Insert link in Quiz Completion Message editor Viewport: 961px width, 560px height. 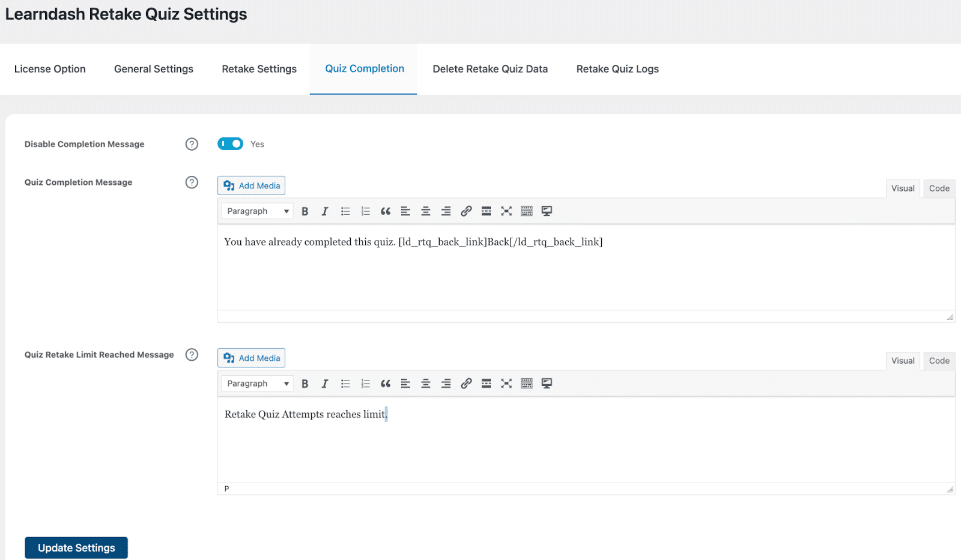click(466, 211)
